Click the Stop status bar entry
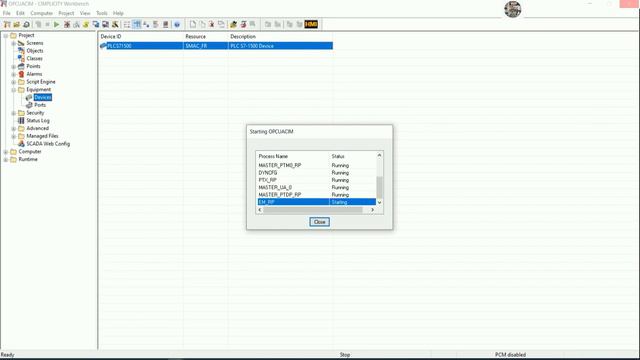The width and height of the screenshot is (640, 360). 345,355
